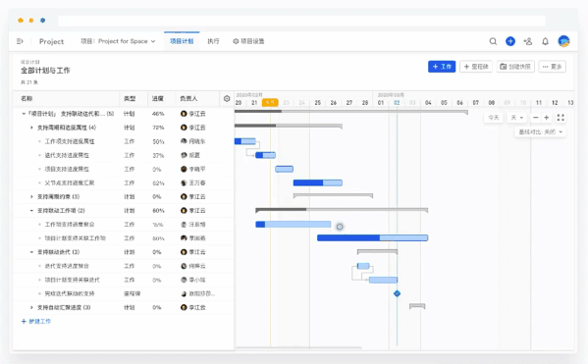Click the blue circular plus icon

[x=510, y=41]
